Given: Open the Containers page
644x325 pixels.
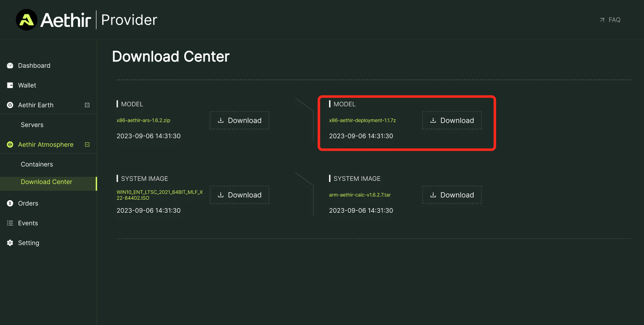Looking at the screenshot, I should pyautogui.click(x=37, y=164).
